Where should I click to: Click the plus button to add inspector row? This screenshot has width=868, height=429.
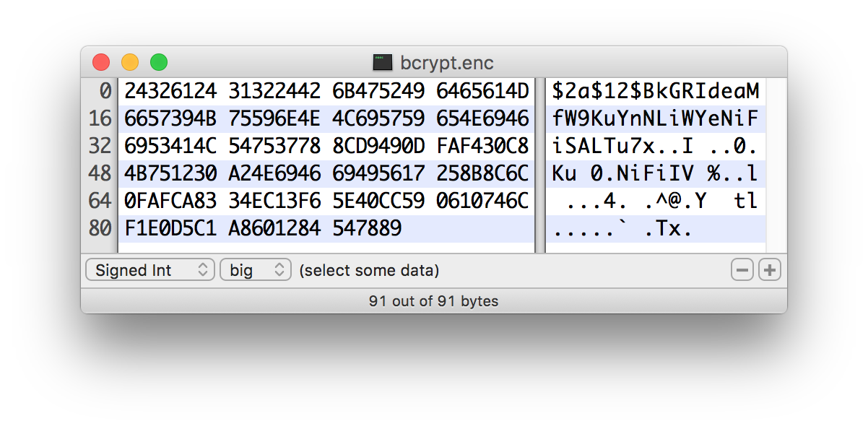pos(770,271)
